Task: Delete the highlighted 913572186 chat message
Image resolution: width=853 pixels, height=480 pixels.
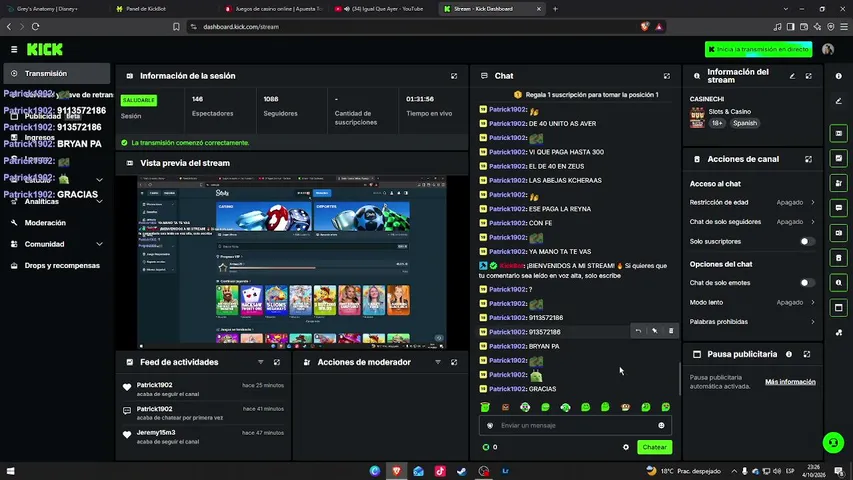Action: pyautogui.click(x=671, y=331)
